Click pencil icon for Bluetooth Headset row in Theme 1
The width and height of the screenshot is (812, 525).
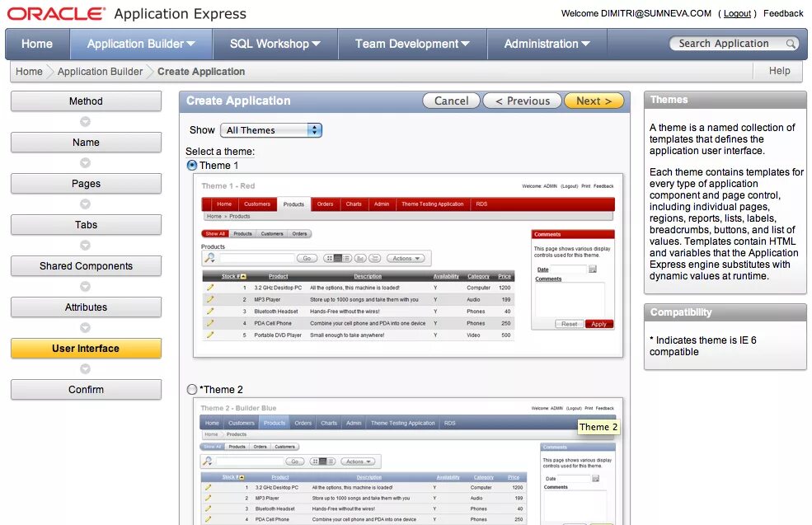tap(209, 312)
